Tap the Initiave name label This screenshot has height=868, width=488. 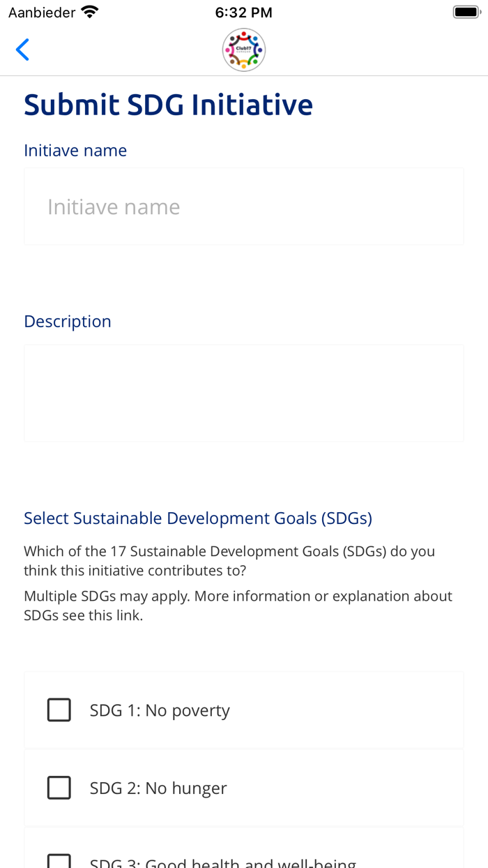pos(75,149)
